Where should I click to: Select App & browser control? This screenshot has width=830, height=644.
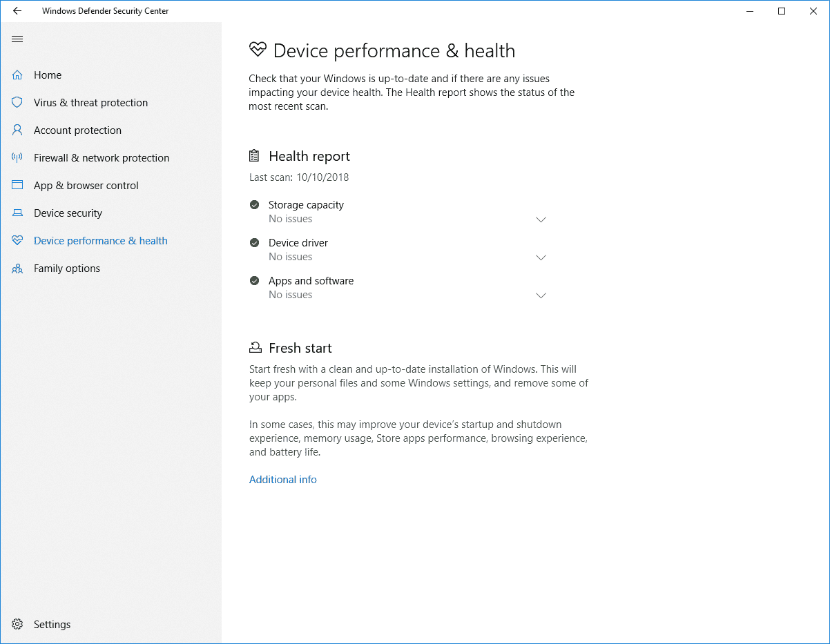(x=86, y=186)
